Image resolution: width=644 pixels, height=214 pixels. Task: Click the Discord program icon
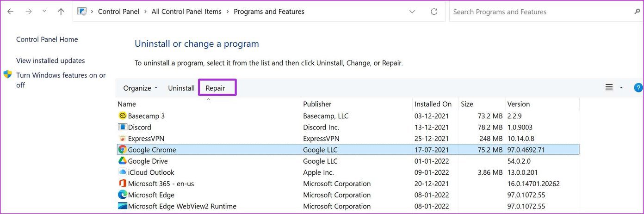tap(123, 127)
